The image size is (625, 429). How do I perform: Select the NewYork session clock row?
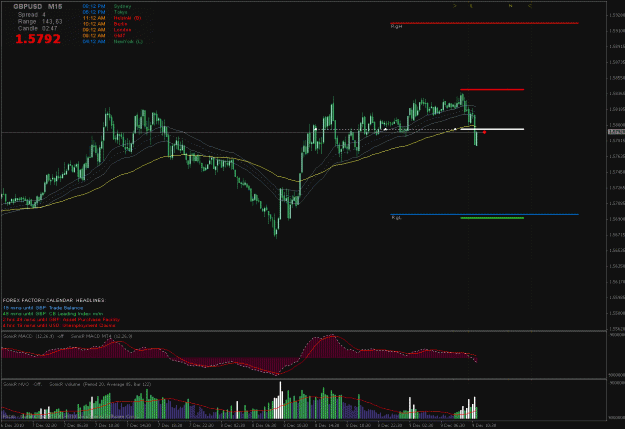click(x=112, y=41)
